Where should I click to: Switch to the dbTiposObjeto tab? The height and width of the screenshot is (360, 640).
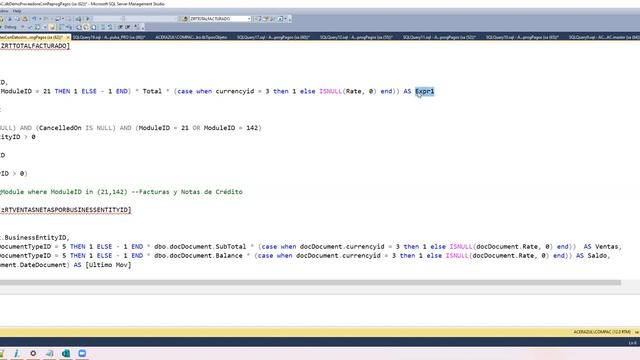[x=191, y=37]
